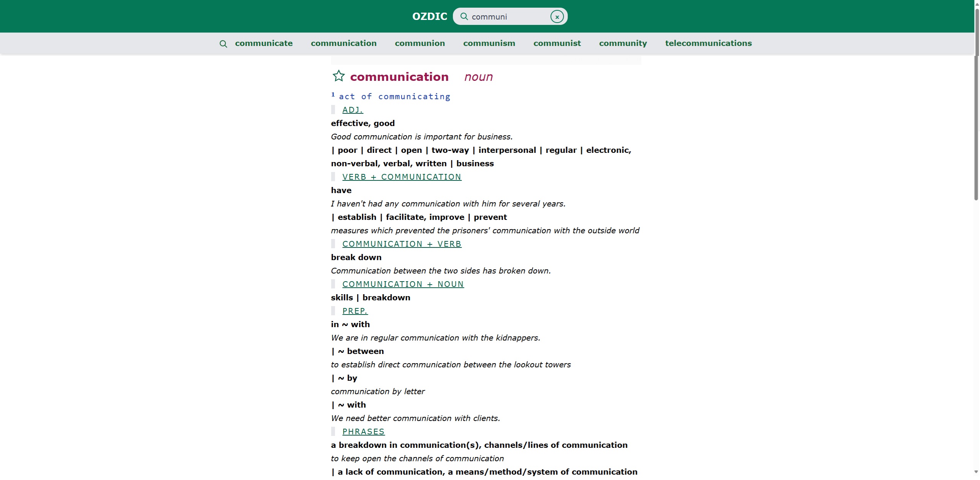Screen dimensions: 980x480
Task: Go to the 'communist' suggestion
Action: 557,43
